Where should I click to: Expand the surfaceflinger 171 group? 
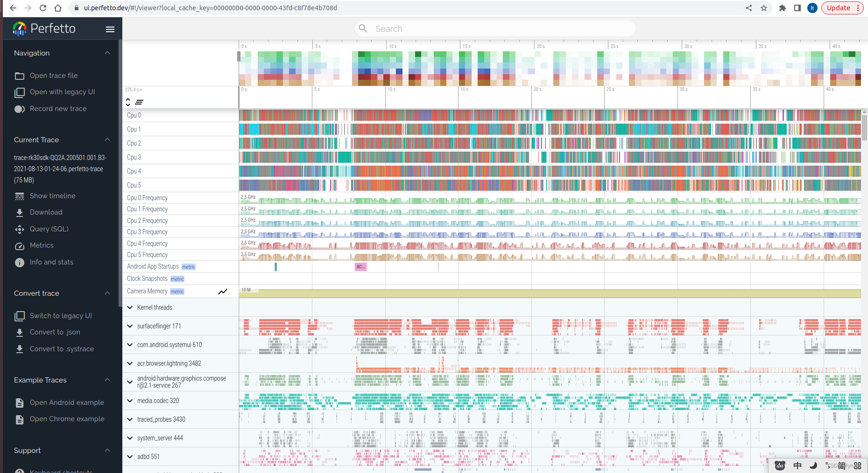[x=130, y=326]
